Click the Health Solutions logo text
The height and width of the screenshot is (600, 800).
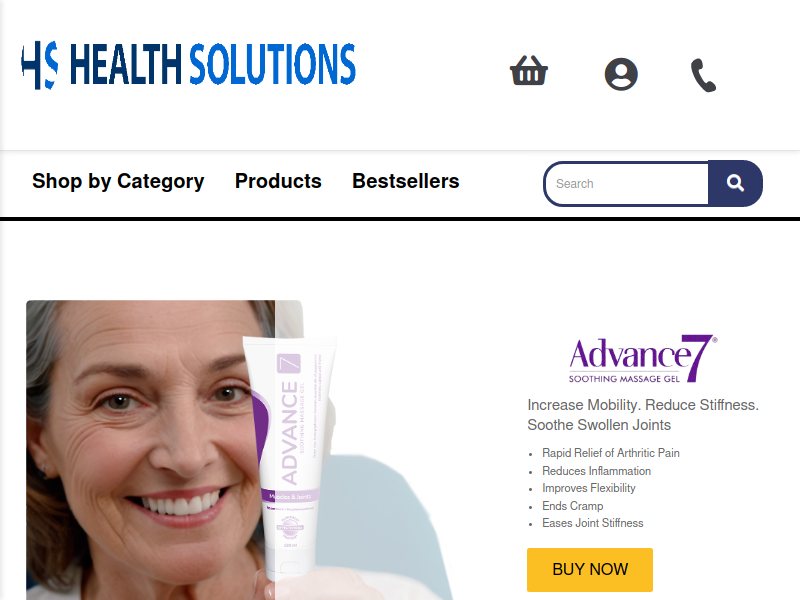[x=212, y=64]
